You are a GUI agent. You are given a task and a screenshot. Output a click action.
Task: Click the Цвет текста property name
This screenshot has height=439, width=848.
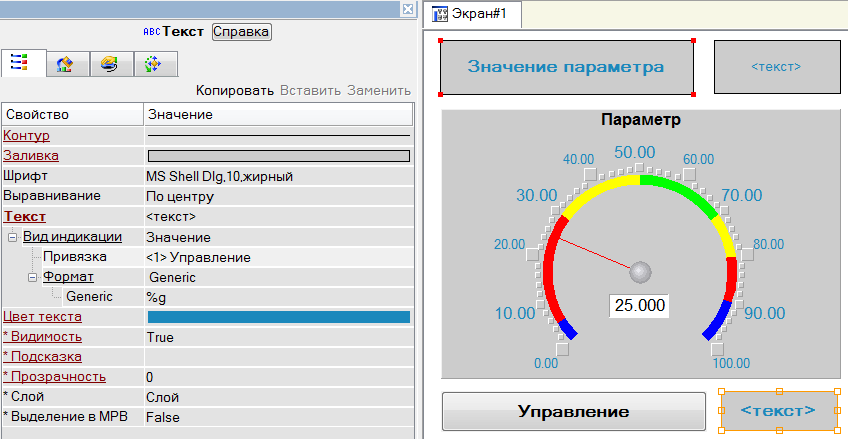(x=43, y=316)
